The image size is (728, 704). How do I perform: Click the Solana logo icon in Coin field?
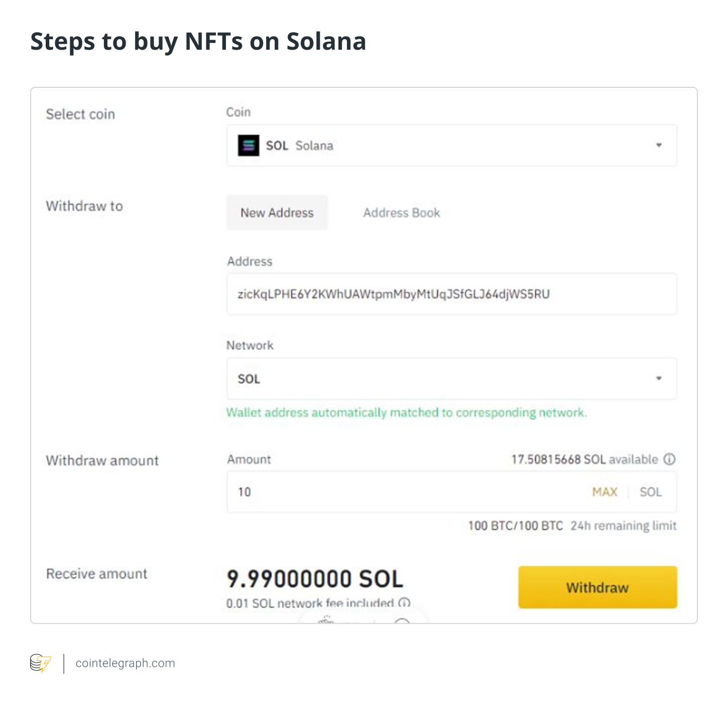point(248,146)
